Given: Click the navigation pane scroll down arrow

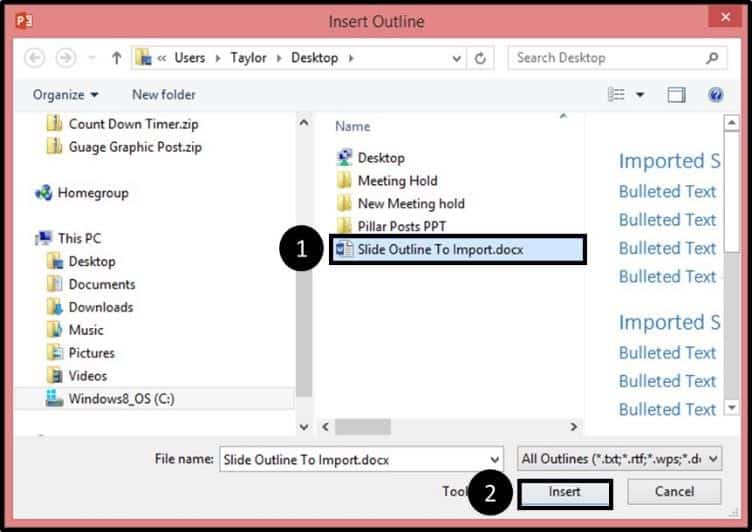Looking at the screenshot, I should click(304, 426).
